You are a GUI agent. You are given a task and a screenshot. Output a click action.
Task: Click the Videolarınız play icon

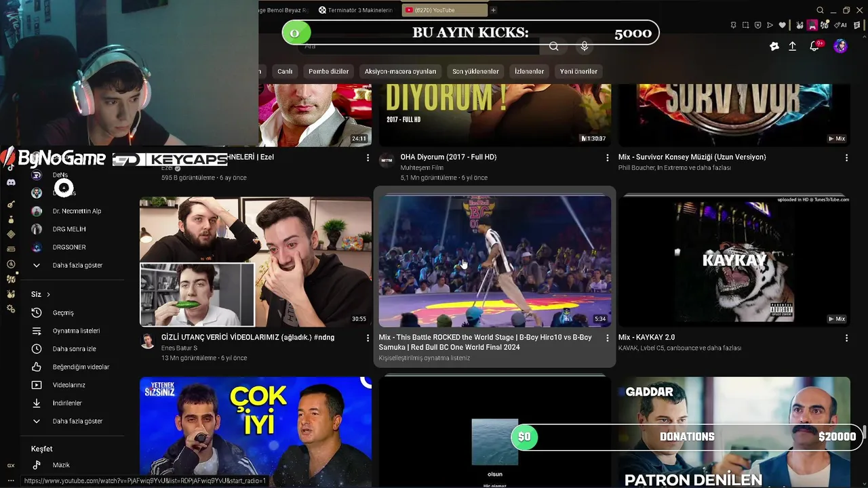click(37, 385)
